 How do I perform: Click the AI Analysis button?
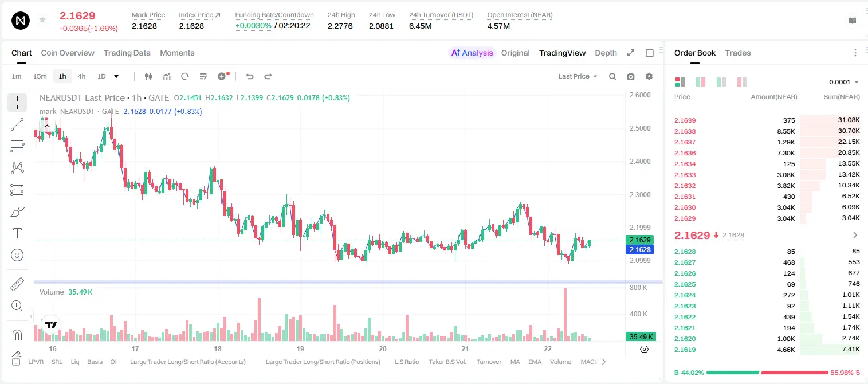tap(472, 53)
